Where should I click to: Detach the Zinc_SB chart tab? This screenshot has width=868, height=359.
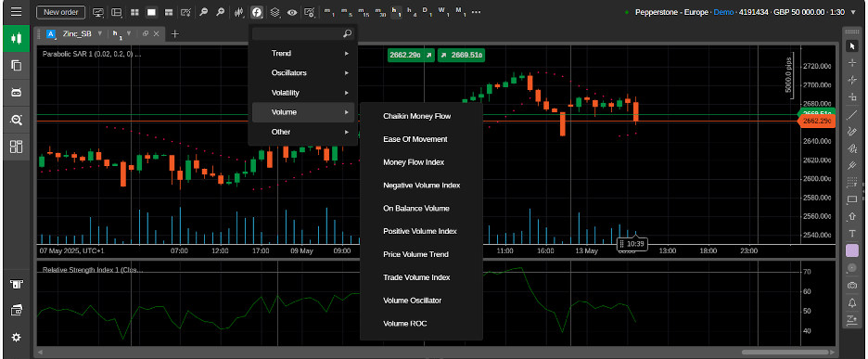point(146,33)
